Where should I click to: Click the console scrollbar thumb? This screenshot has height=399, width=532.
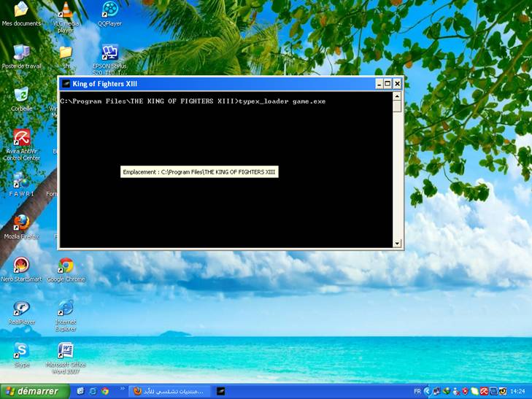click(397, 106)
